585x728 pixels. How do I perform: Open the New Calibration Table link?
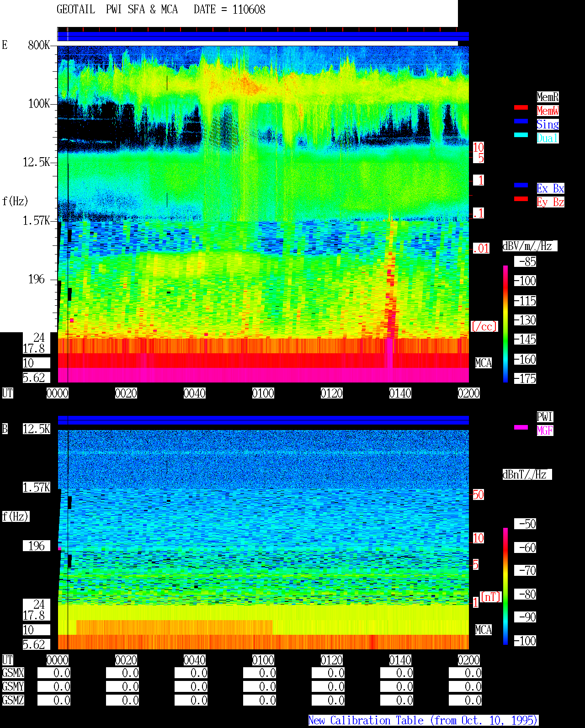pyautogui.click(x=423, y=721)
